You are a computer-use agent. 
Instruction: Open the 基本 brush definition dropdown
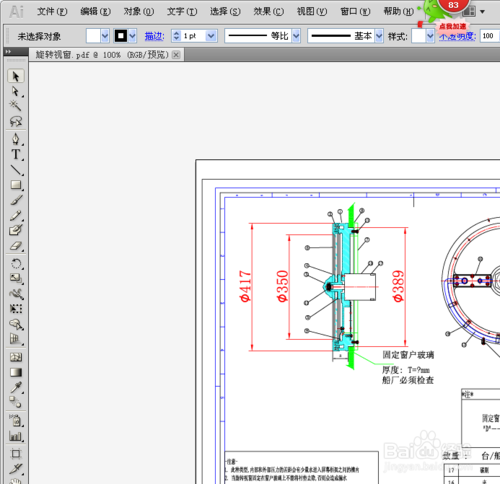pyautogui.click(x=379, y=36)
